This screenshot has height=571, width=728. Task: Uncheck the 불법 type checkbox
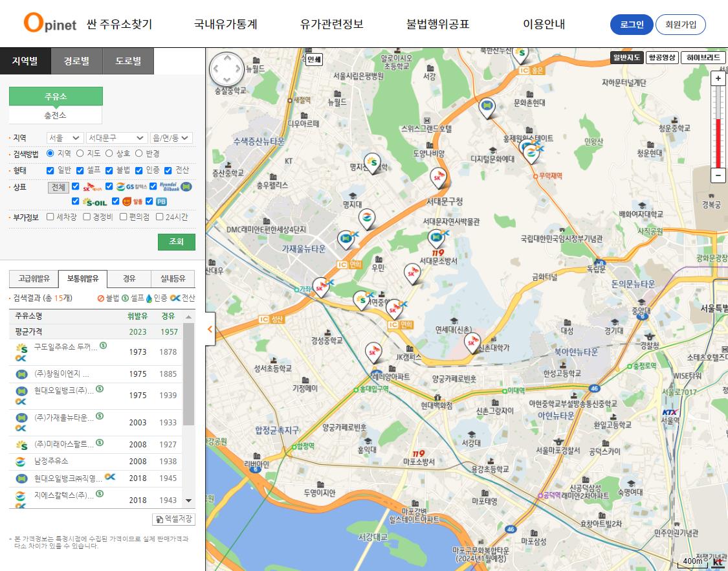(109, 170)
